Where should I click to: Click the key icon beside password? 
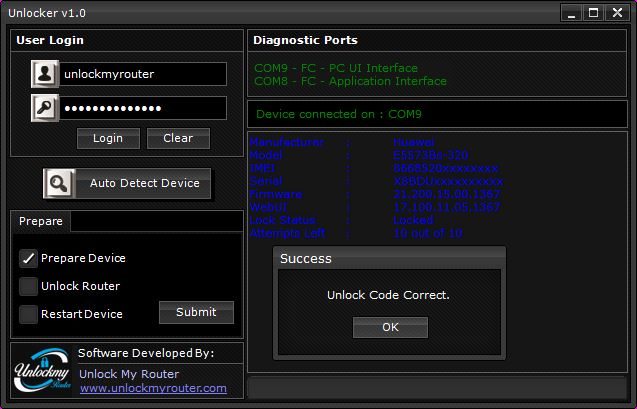point(45,108)
